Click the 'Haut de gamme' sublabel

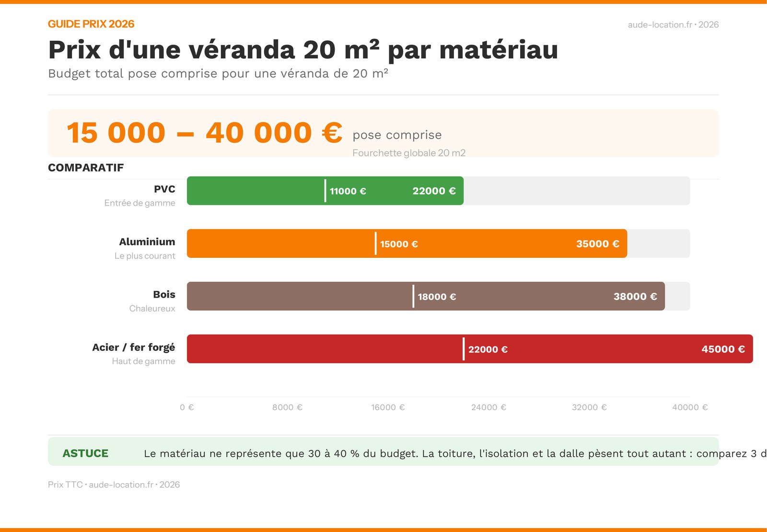[143, 361]
